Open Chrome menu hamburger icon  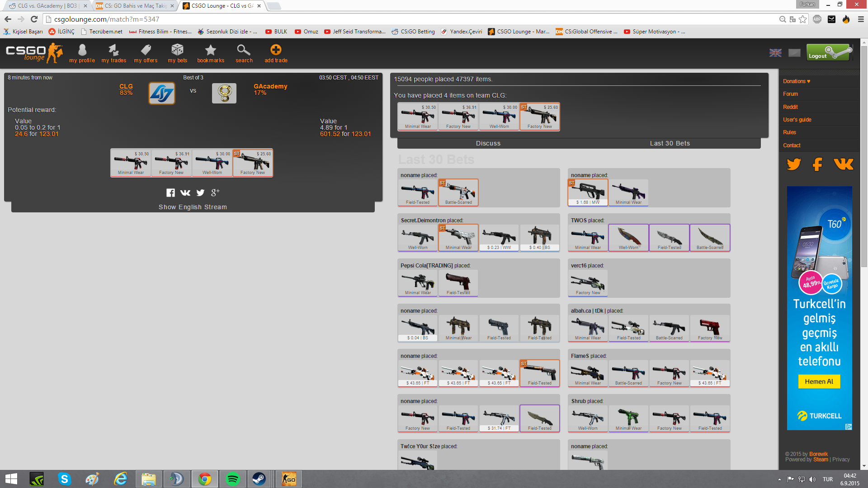(861, 19)
